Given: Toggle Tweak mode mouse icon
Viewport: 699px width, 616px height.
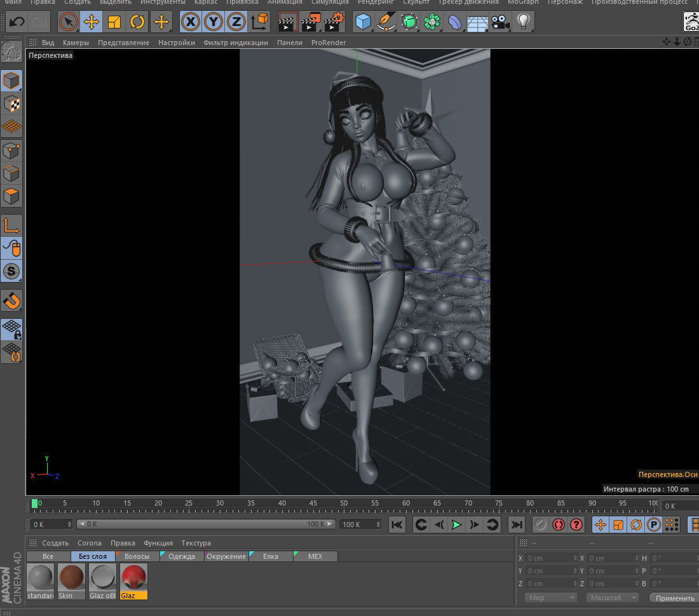Looking at the screenshot, I should click(11, 248).
